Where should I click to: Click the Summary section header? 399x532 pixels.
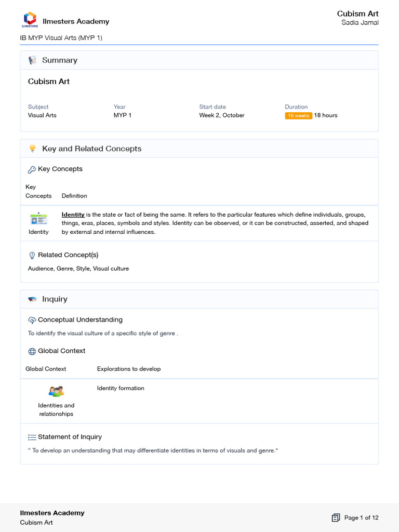click(x=59, y=60)
